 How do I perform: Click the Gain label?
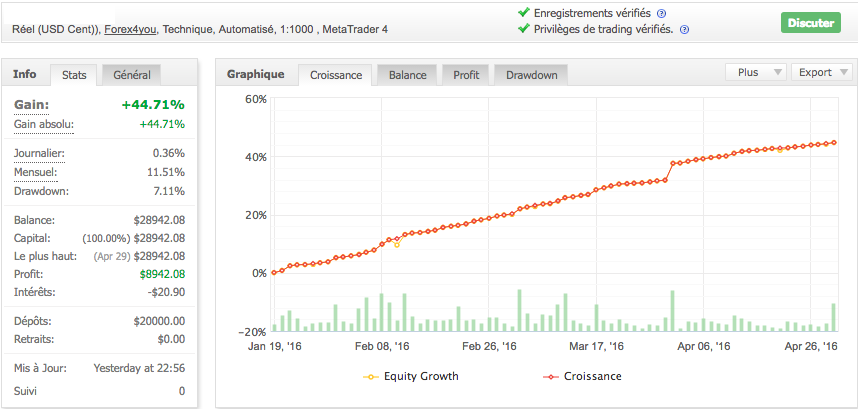31,105
